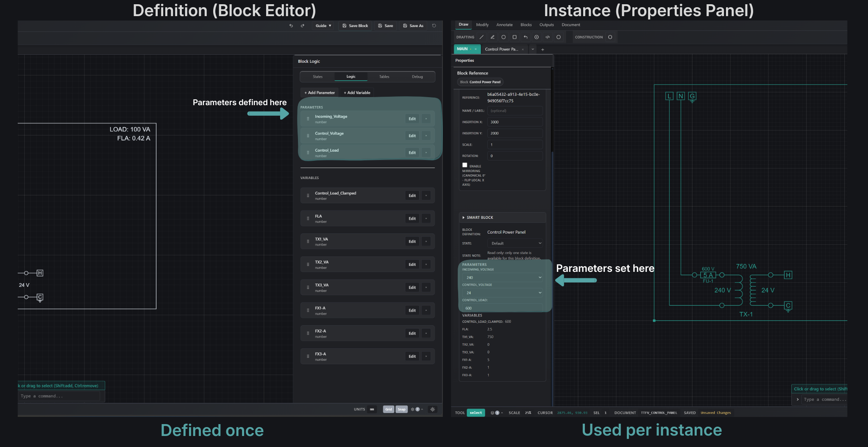Click the undo arrow in Block Editor toolbar
The height and width of the screenshot is (447, 868).
tap(291, 26)
